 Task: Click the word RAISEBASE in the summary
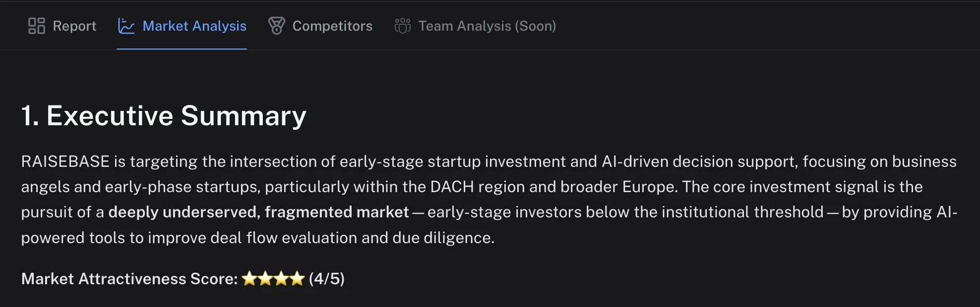[65, 161]
